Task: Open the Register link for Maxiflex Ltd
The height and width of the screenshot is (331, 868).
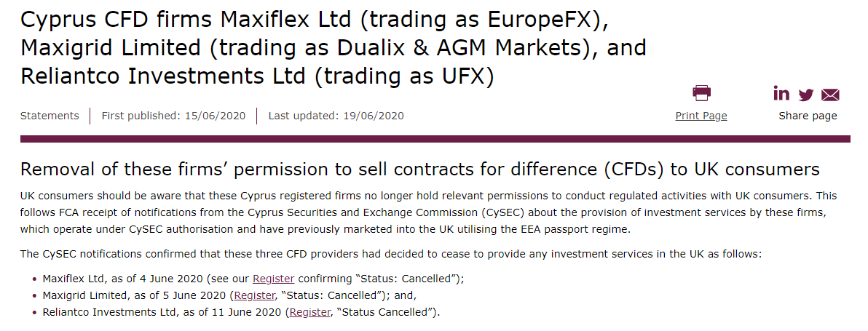Action: click(273, 279)
